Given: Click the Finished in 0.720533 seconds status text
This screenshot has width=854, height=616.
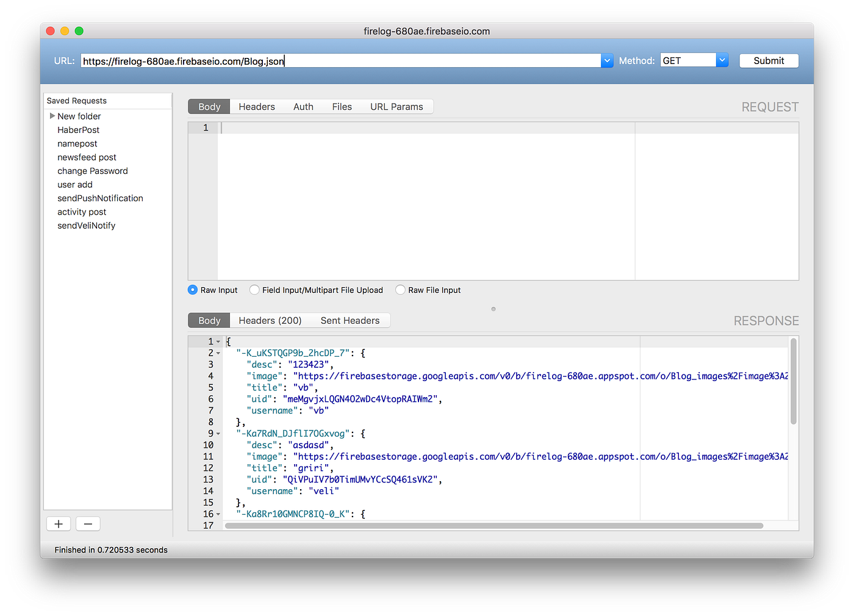Looking at the screenshot, I should pos(111,550).
